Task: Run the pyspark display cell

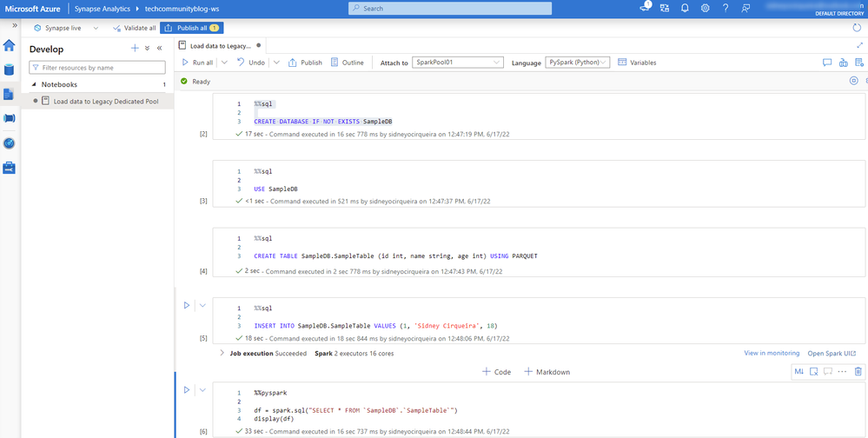Action: coord(187,390)
